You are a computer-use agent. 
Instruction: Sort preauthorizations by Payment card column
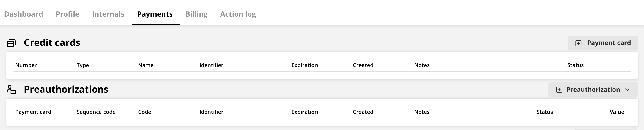click(33, 112)
